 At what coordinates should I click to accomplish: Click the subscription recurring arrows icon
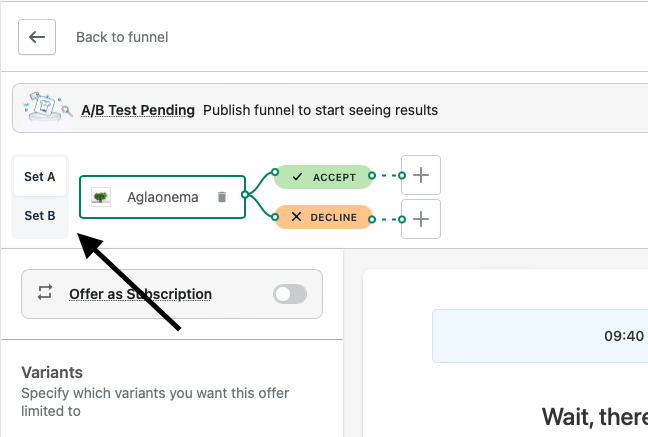[45, 293]
